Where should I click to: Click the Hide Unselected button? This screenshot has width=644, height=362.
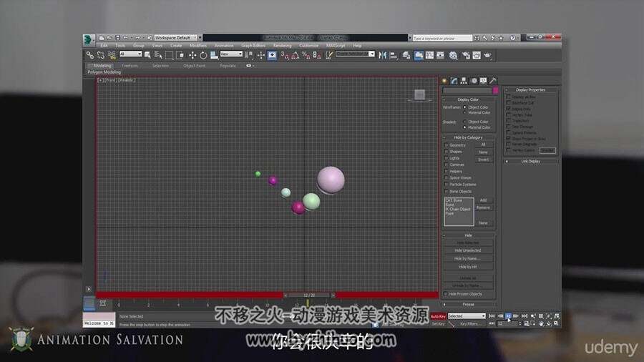click(x=468, y=250)
